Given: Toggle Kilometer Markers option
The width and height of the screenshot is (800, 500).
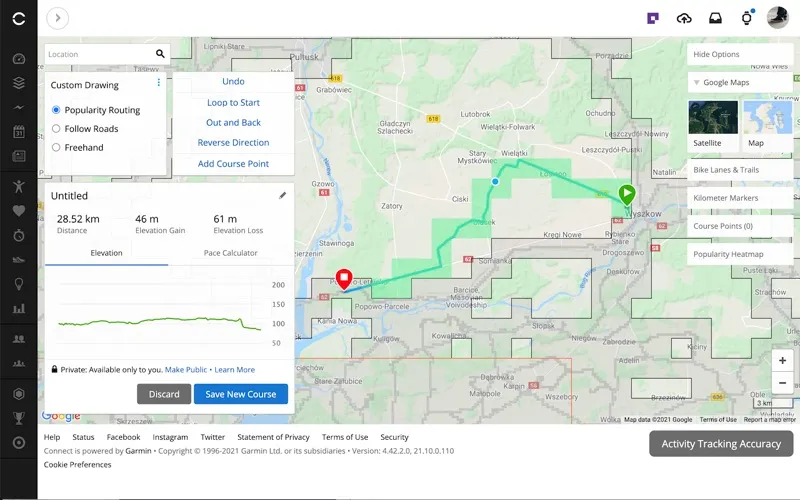Looking at the screenshot, I should click(x=740, y=198).
